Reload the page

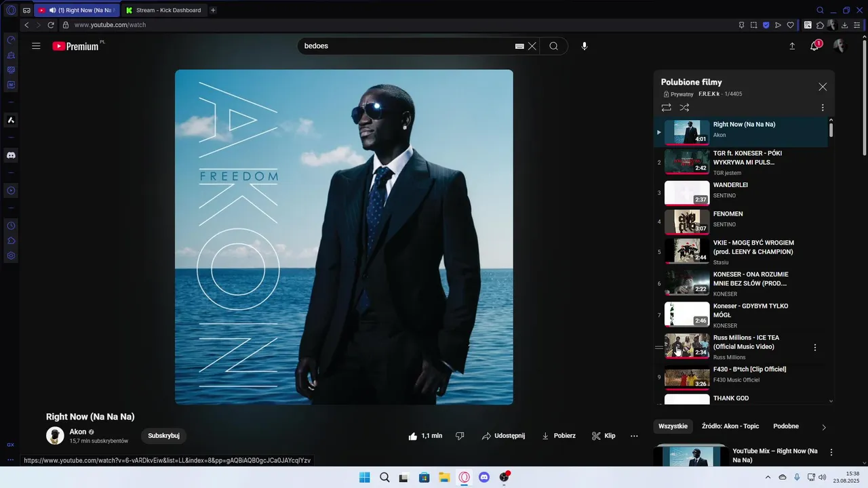pyautogui.click(x=51, y=25)
